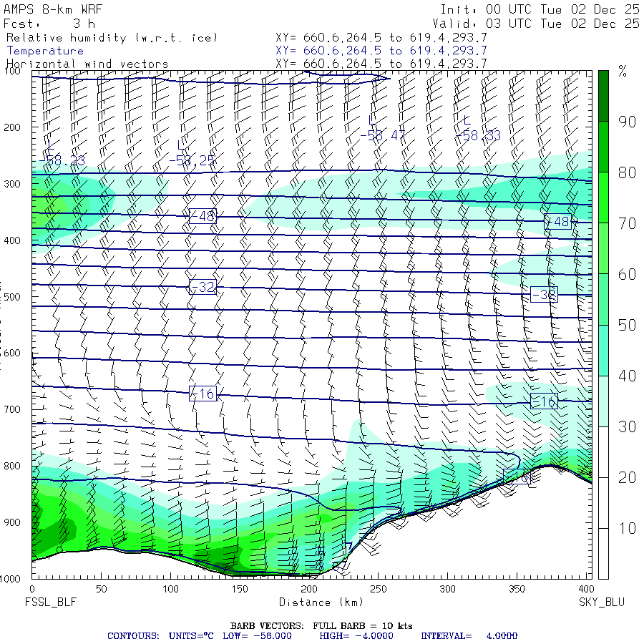
Task: Click the light green swatch between 60 and 70
Action: tap(603, 248)
